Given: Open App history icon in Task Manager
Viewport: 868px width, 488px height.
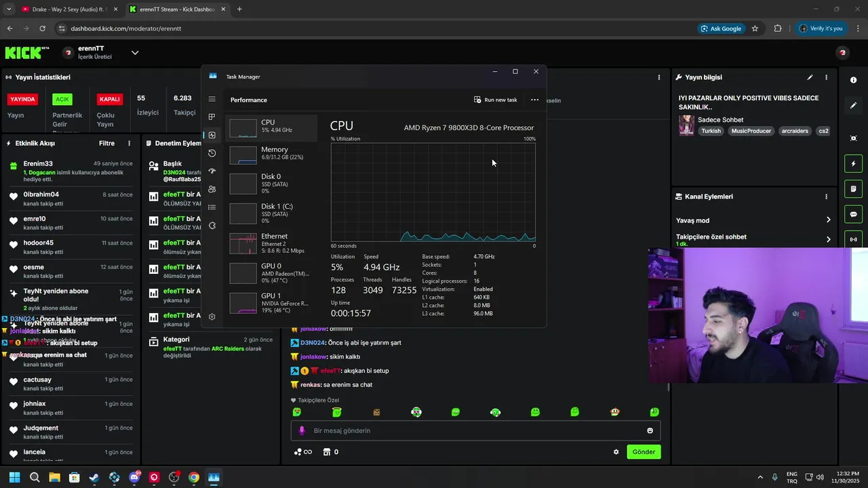Looking at the screenshot, I should 212,153.
